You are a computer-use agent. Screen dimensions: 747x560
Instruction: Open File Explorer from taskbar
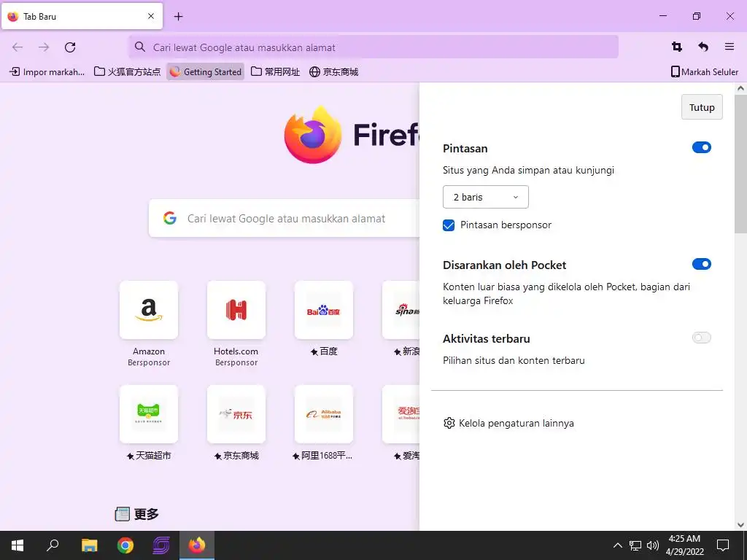pyautogui.click(x=89, y=545)
